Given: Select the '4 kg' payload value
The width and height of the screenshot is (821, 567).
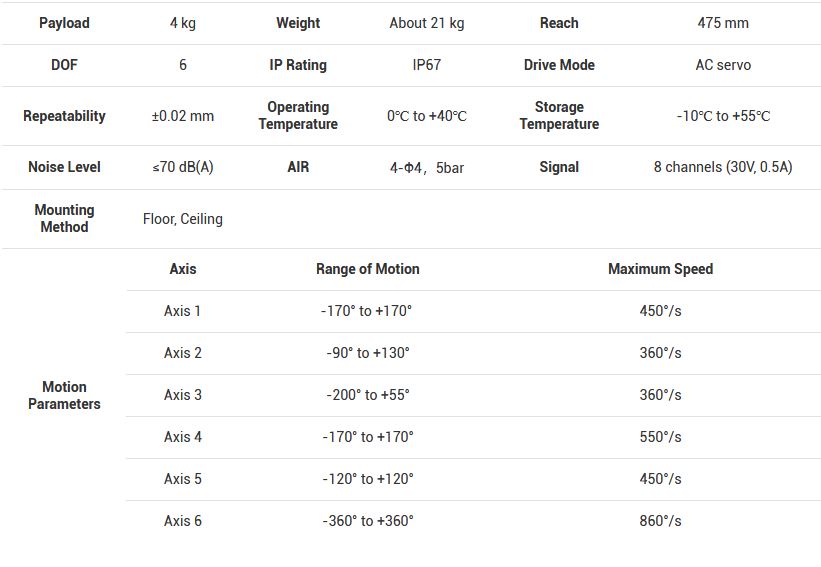Looking at the screenshot, I should pyautogui.click(x=183, y=23).
